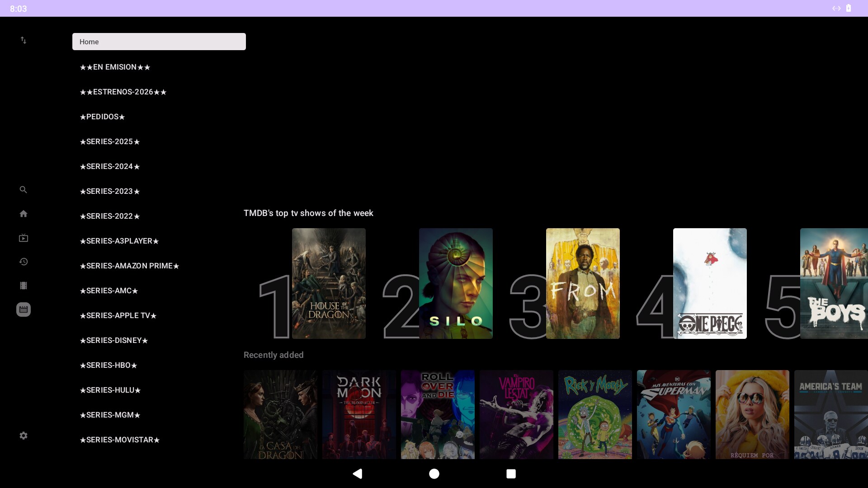Tap the Android recents square button

coord(511,474)
